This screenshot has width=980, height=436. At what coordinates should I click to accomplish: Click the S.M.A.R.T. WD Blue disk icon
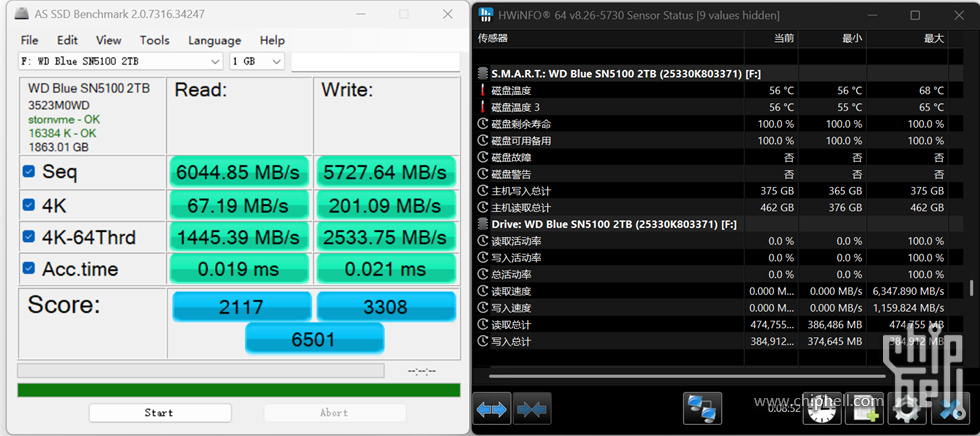pyautogui.click(x=483, y=73)
